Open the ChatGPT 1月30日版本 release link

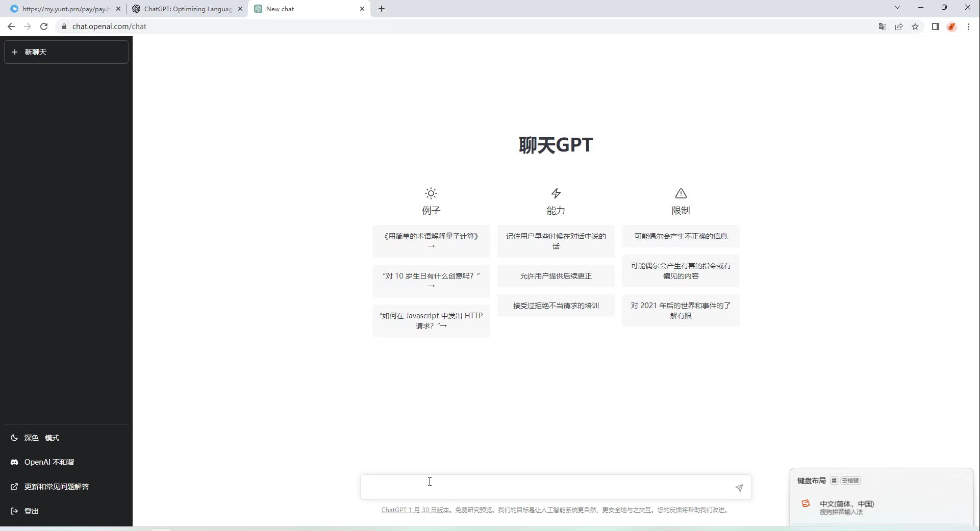[x=415, y=510]
